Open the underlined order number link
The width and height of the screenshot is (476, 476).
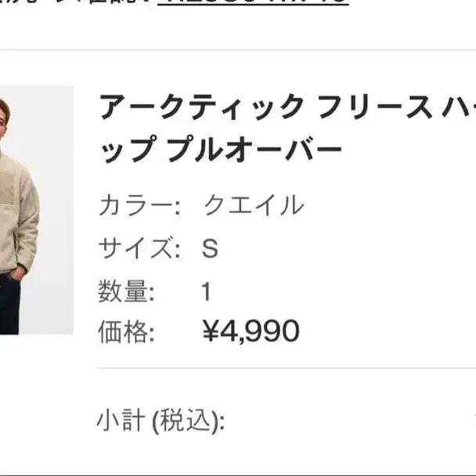click(253, 2)
